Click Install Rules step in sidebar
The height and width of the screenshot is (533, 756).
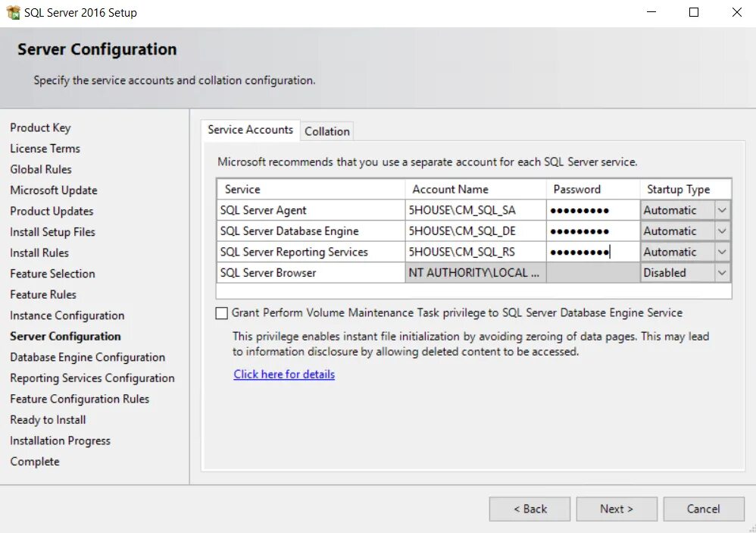pos(39,252)
